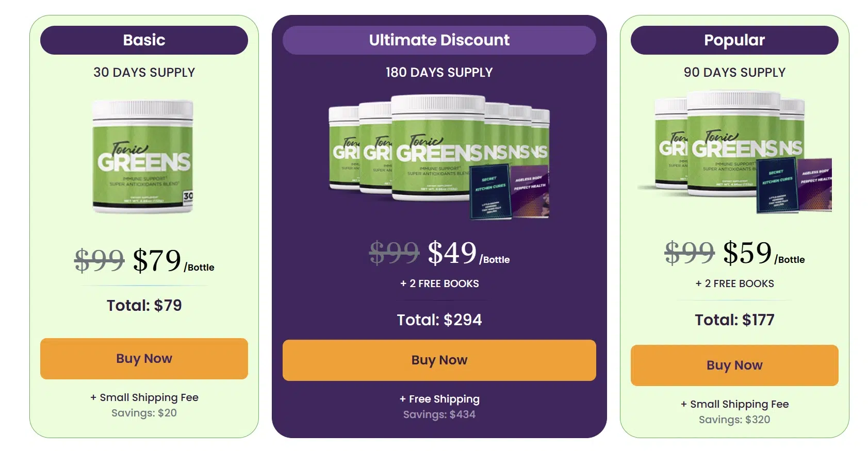
Task: Click the single Tonic Greens bottle image
Action: pyautogui.click(x=143, y=157)
